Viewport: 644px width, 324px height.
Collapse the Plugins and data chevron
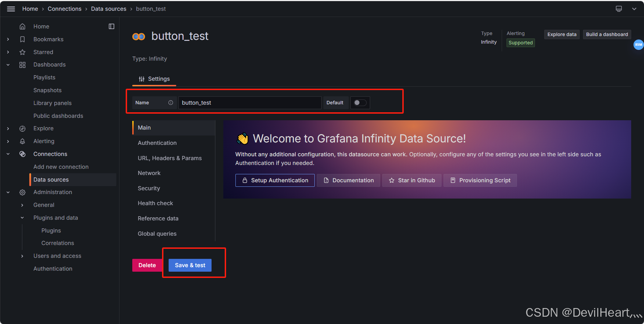(22, 218)
